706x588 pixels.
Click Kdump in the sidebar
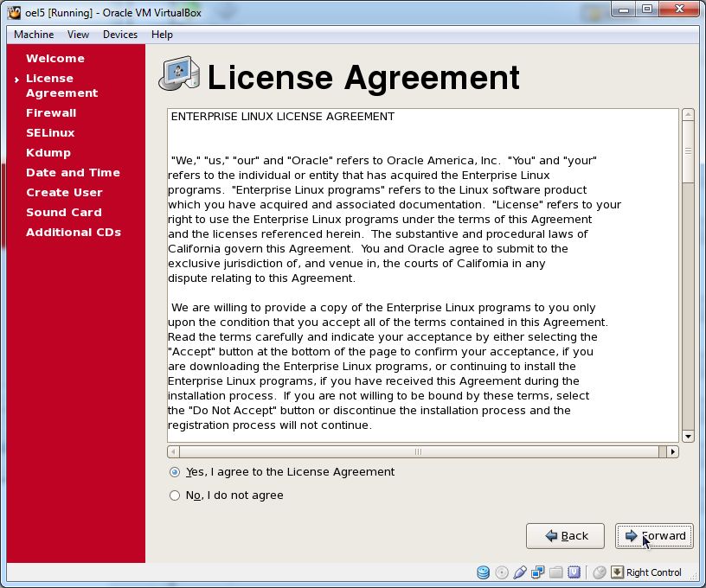click(x=48, y=153)
